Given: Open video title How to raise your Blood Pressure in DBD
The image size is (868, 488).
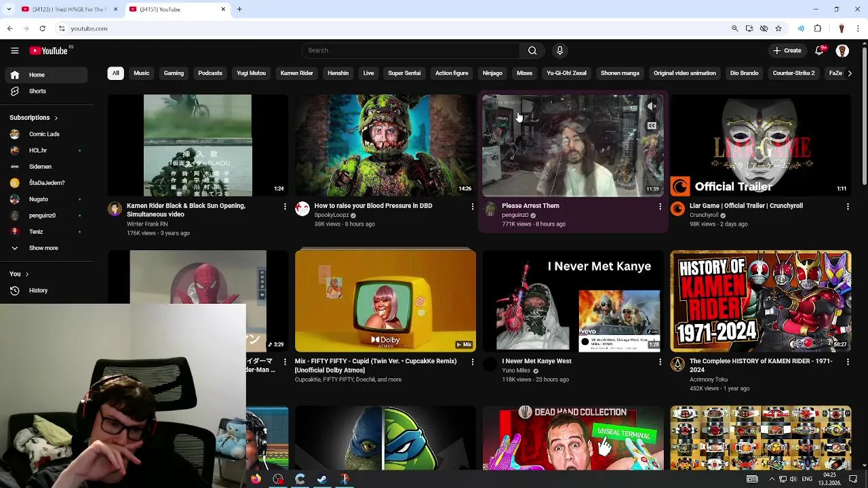Looking at the screenshot, I should click(373, 205).
